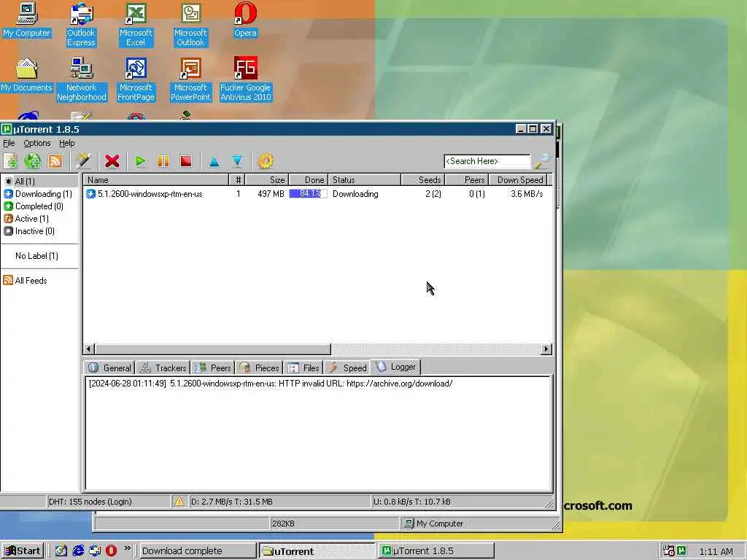Click the 84.1% progress bar

[x=309, y=194]
